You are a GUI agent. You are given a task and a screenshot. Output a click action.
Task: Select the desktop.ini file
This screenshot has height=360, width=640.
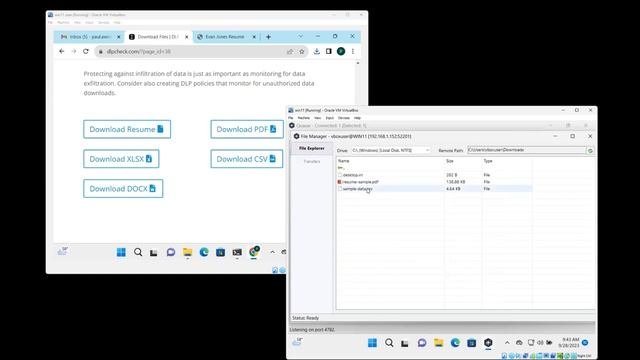coord(434,175)
